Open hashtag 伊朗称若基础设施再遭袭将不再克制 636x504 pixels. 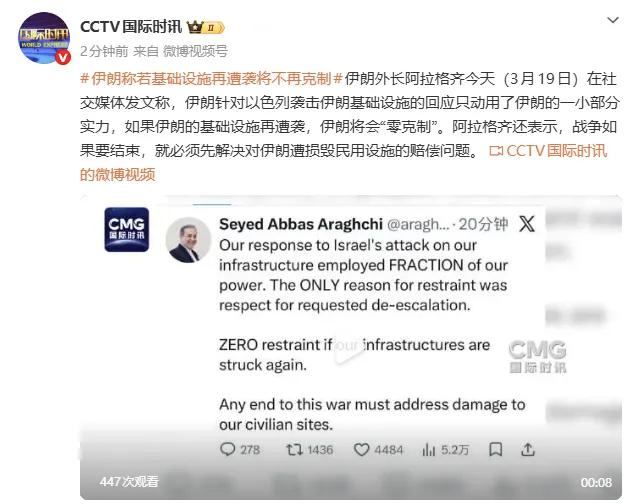click(x=211, y=79)
